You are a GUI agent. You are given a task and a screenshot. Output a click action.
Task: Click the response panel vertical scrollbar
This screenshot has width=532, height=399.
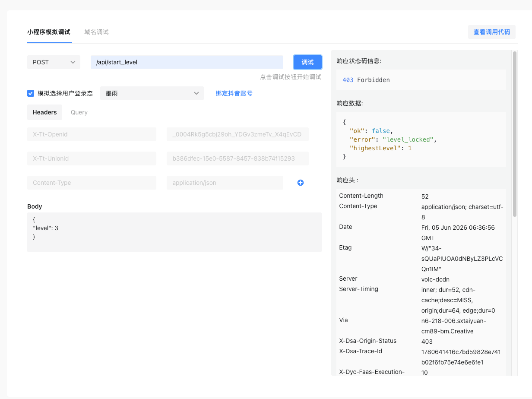point(514,134)
